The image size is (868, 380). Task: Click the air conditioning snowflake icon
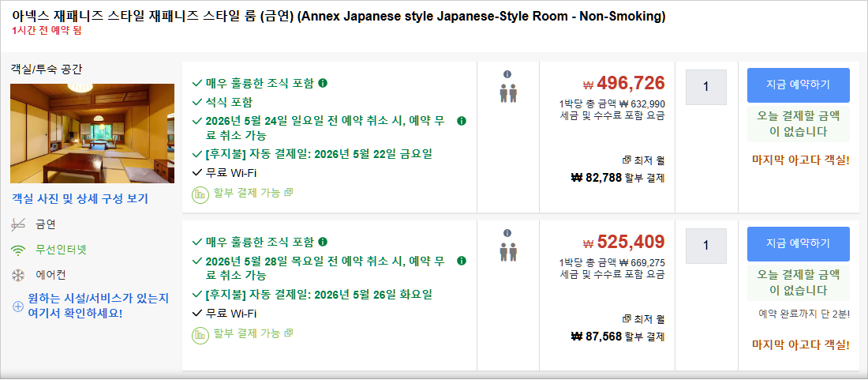pyautogui.click(x=17, y=276)
